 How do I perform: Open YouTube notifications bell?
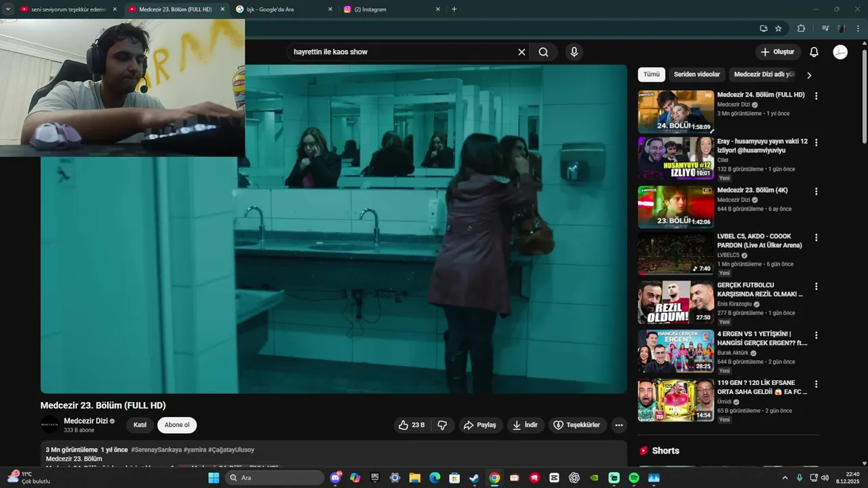click(814, 52)
